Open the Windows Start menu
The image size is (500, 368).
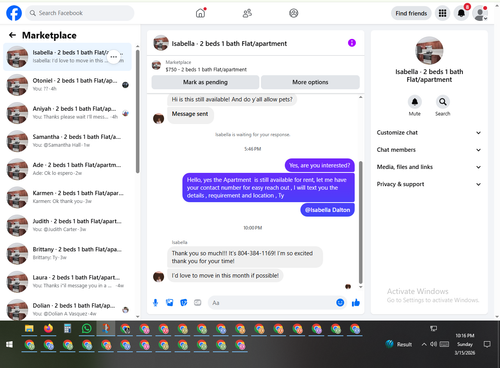coord(9,344)
